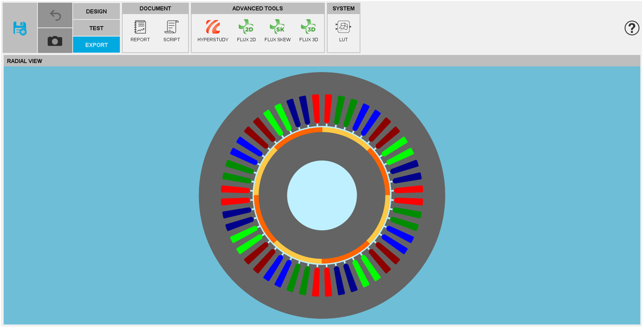Viewport: 644px width, 328px height.
Task: Click the undo back arrow icon
Action: pyautogui.click(x=55, y=16)
